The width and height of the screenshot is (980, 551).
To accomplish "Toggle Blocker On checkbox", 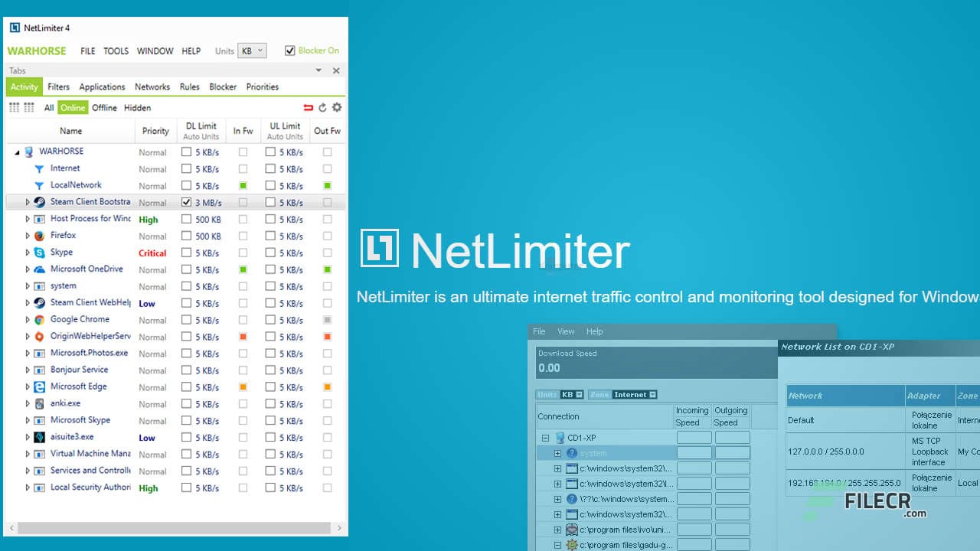I will pos(289,50).
